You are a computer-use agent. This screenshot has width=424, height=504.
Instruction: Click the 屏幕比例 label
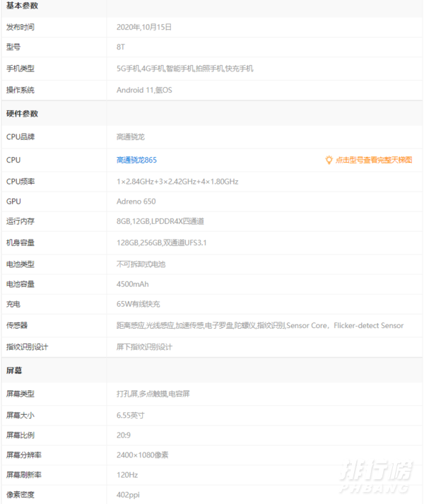click(x=20, y=435)
